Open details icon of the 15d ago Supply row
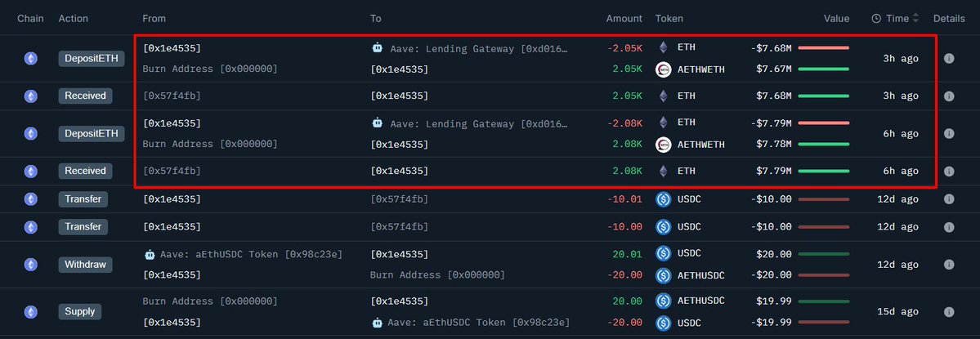 949,311
